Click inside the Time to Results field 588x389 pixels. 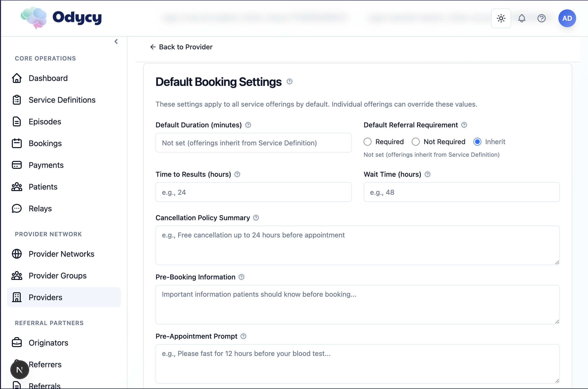pos(253,192)
